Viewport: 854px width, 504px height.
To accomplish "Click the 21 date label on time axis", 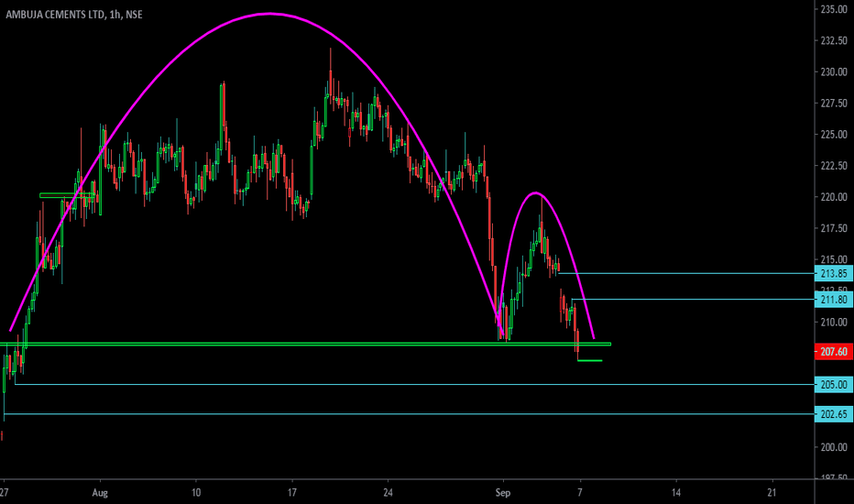I will (772, 493).
